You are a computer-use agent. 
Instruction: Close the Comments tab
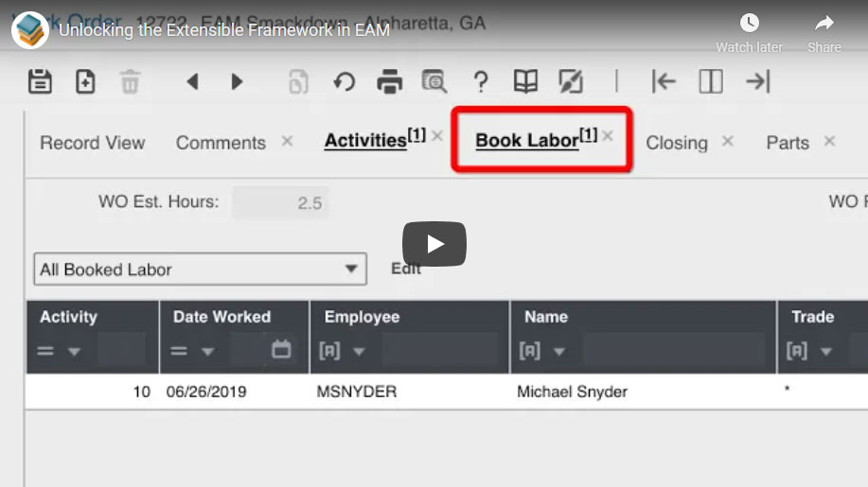point(287,141)
